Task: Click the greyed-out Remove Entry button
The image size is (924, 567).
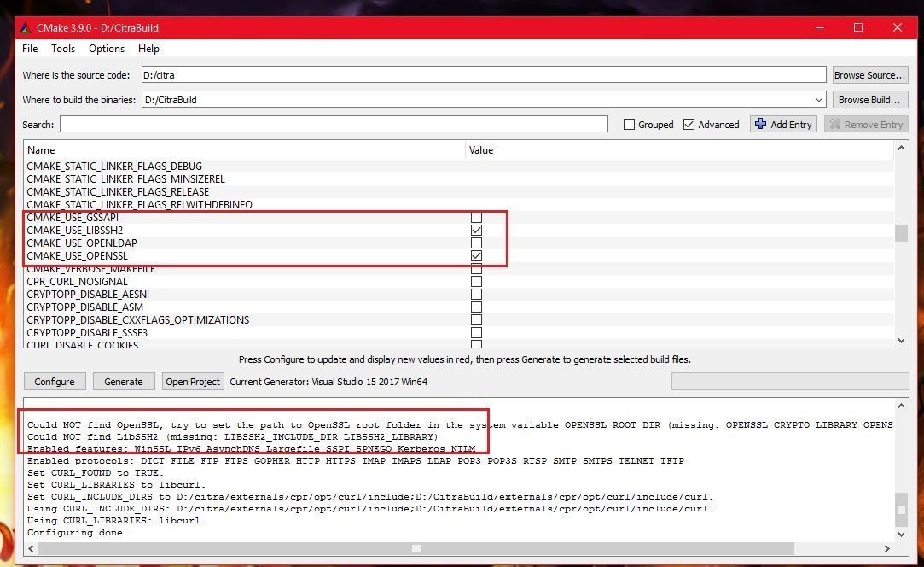Action: click(866, 124)
